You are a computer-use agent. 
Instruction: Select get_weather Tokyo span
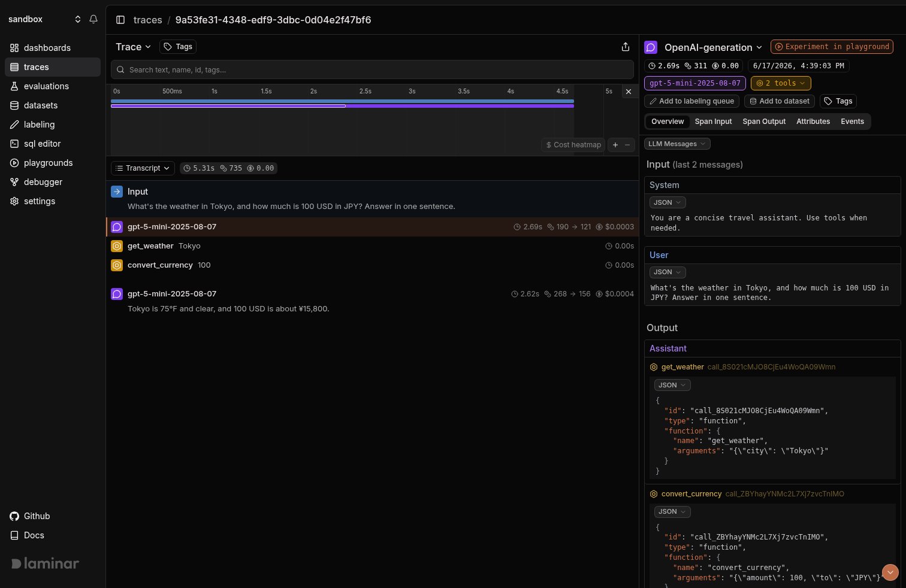[372, 246]
